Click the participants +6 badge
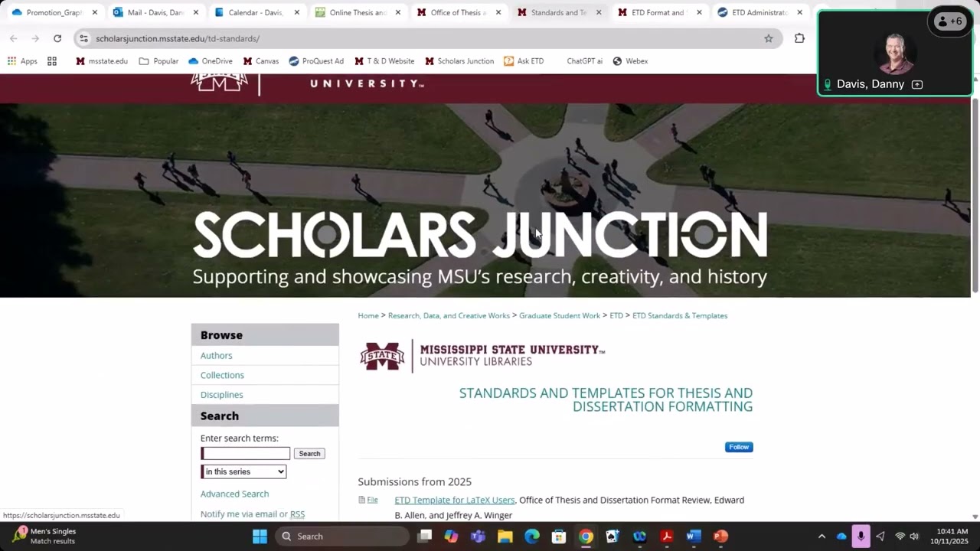The image size is (980, 551). (949, 21)
